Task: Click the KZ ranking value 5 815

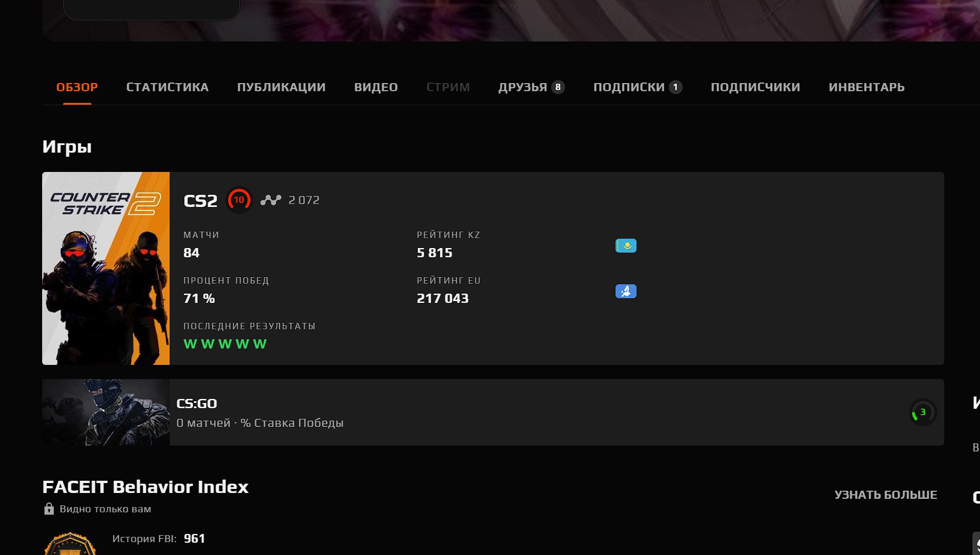Action: [x=435, y=253]
